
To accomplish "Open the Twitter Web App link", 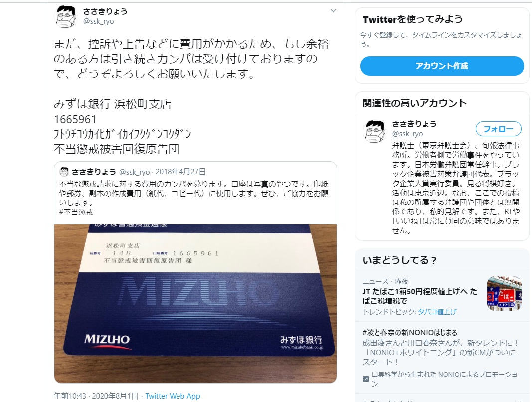I will point(173,396).
